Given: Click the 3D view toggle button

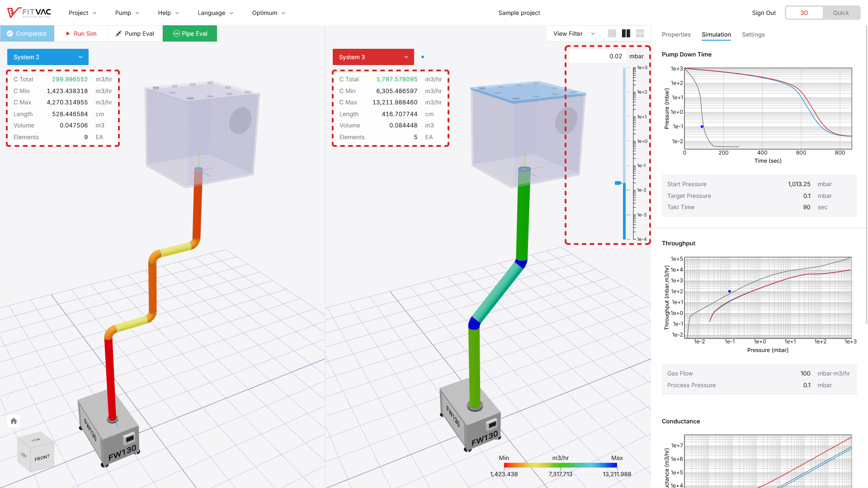Looking at the screenshot, I should point(805,13).
